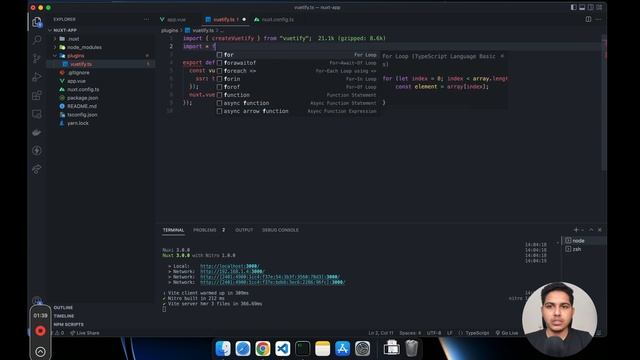Check the 'foreach =>' suggestion box icon
Viewport: 640px width, 360px height.
(x=219, y=71)
